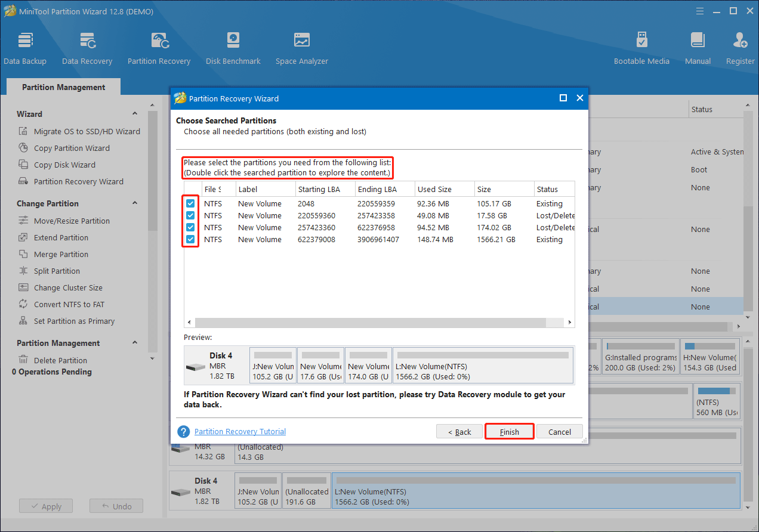Start Copy Disk Wizard
The image size is (759, 532).
(64, 165)
